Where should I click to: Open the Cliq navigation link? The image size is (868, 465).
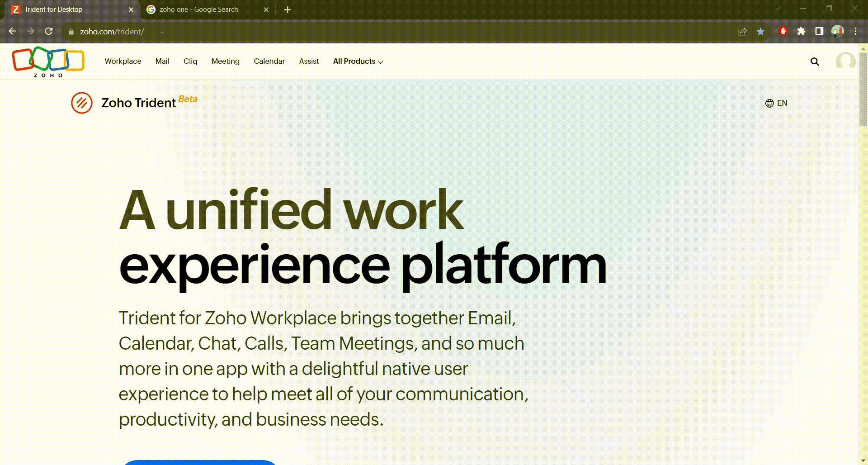pyautogui.click(x=190, y=62)
